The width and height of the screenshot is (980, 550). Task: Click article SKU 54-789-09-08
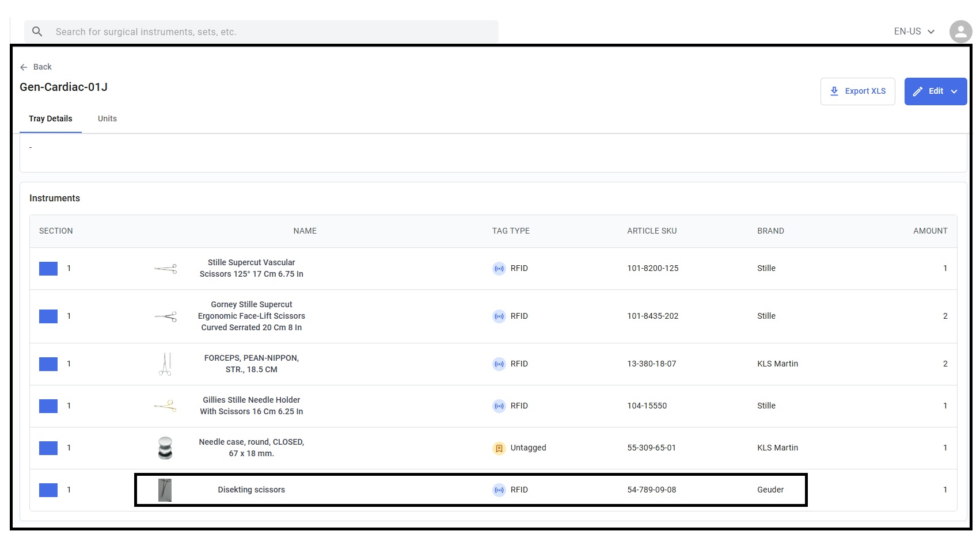[652, 490]
